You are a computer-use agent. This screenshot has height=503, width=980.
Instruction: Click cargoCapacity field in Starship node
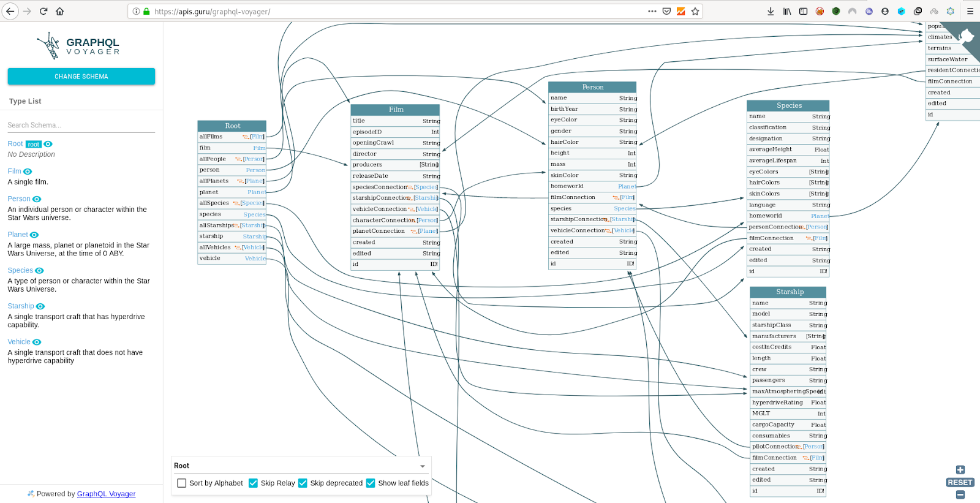(789, 425)
